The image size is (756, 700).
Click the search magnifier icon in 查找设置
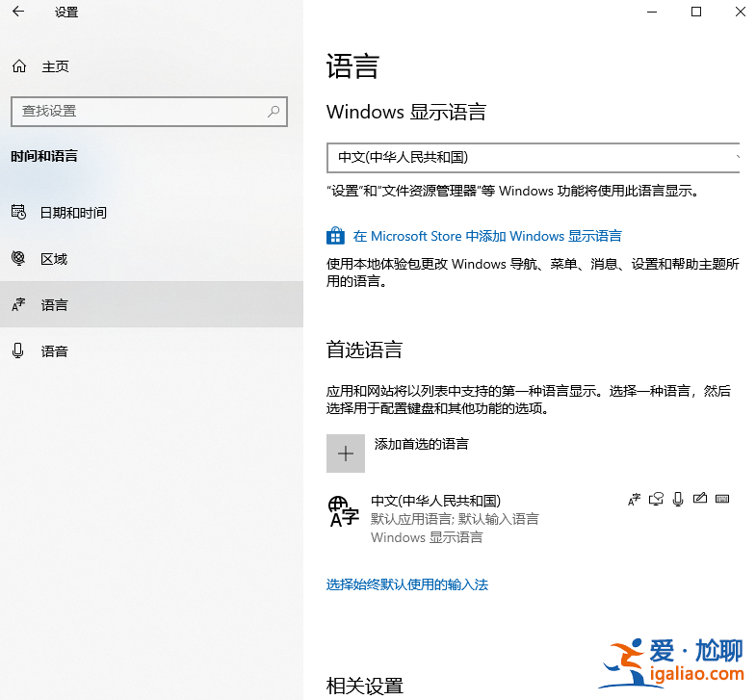coord(274,112)
